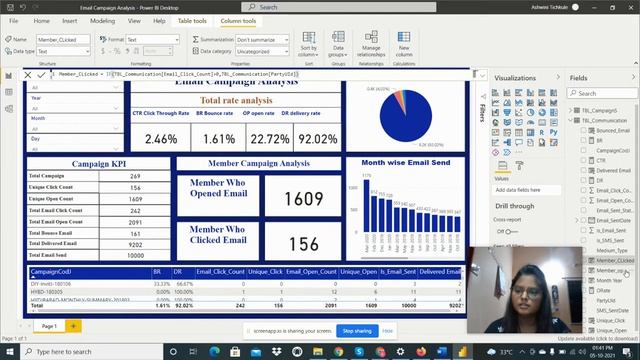Click the New column button

404,44
